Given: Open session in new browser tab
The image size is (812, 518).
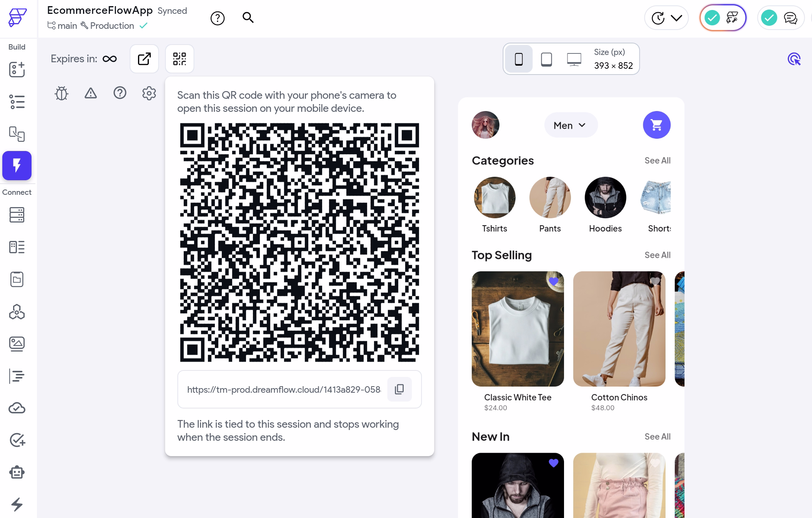Looking at the screenshot, I should pos(144,59).
